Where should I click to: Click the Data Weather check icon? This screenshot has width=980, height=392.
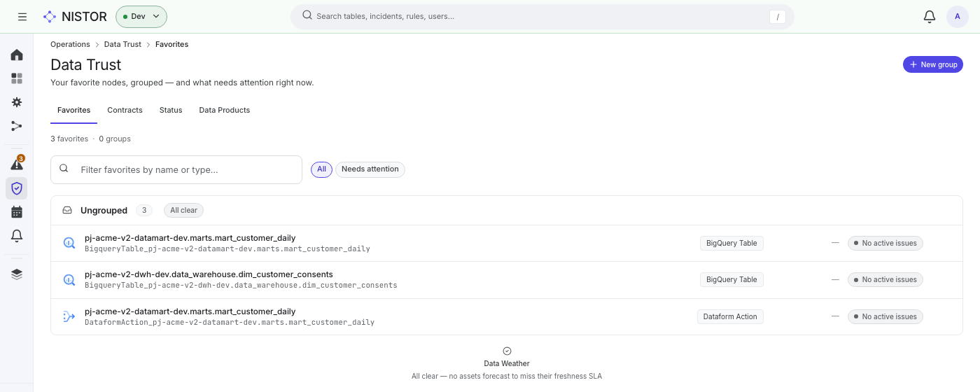tap(507, 351)
